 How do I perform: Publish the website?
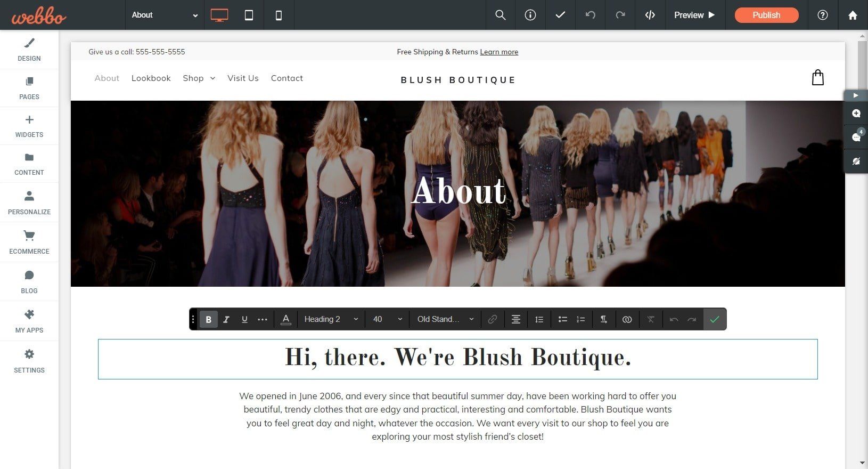(x=766, y=15)
